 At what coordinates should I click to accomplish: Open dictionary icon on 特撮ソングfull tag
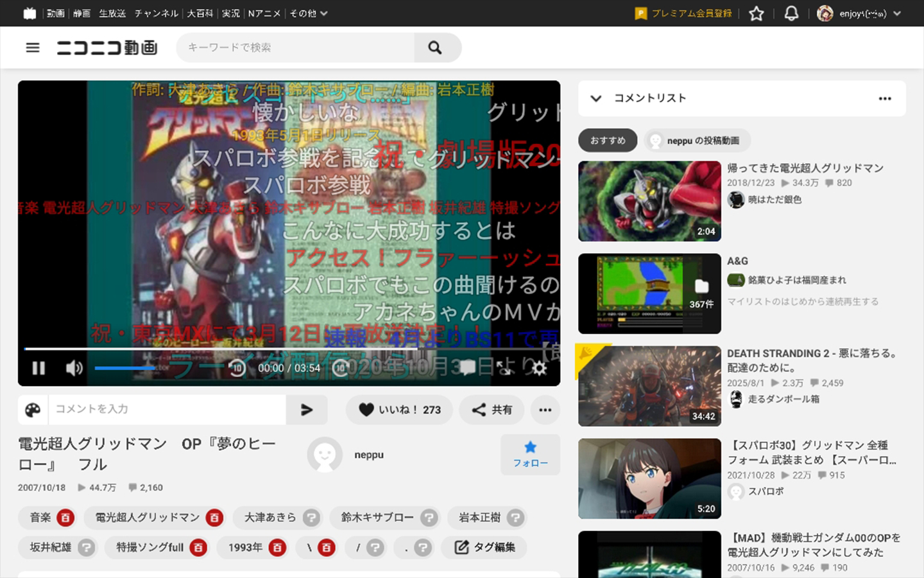198,547
